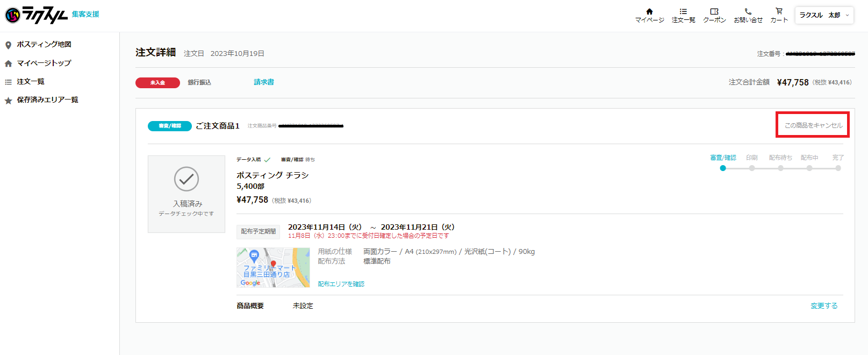Viewport: 868px width, 355px height.
Task: Click the Raksul logo
Action: tap(37, 15)
